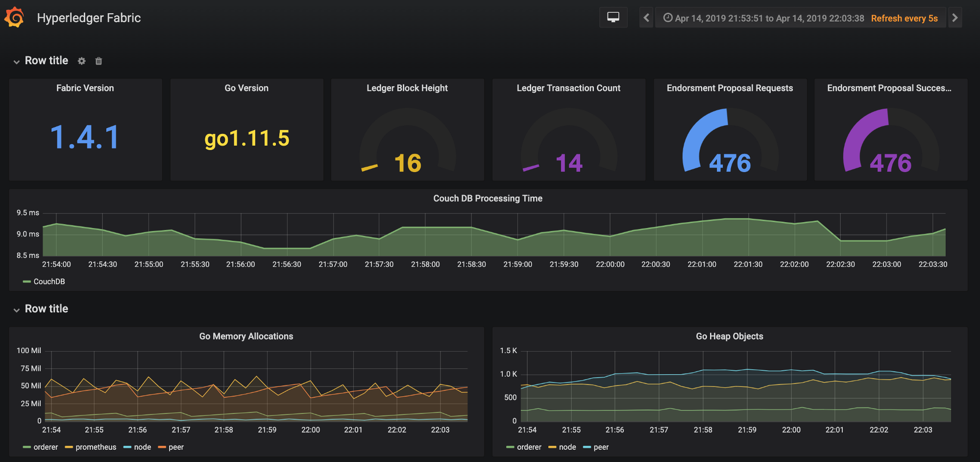980x462 pixels.
Task: Open the Hyperledger Fabric dashboard picker
Action: (x=89, y=18)
